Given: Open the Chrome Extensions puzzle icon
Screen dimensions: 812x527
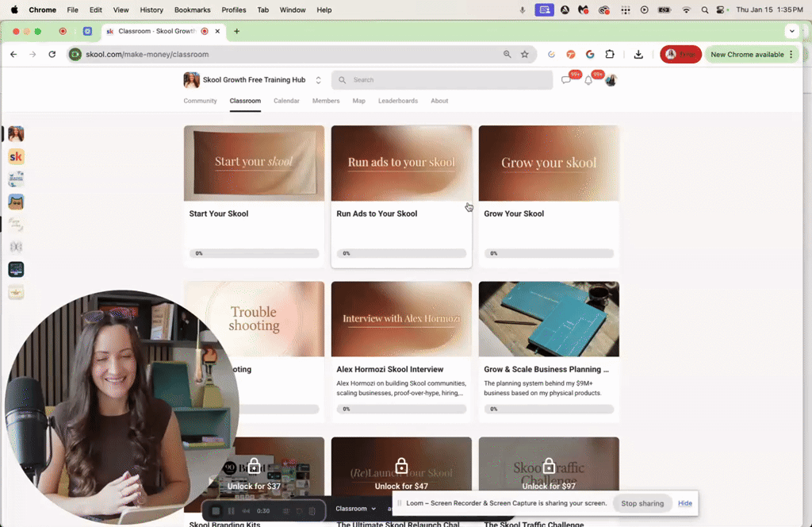Looking at the screenshot, I should tap(610, 54).
